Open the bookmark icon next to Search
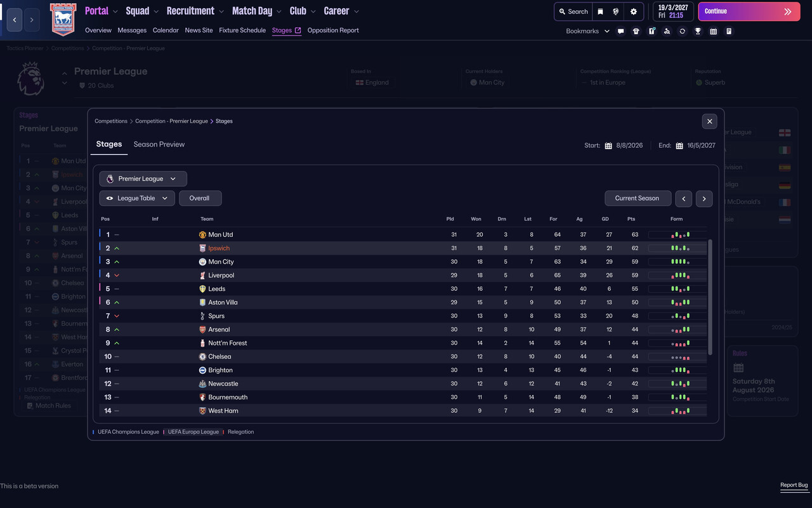This screenshot has height=508, width=812. (x=600, y=11)
